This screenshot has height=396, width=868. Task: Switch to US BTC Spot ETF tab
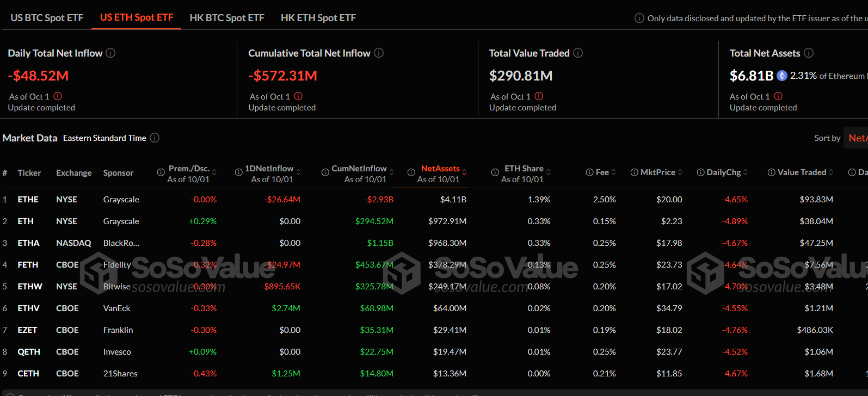[47, 18]
